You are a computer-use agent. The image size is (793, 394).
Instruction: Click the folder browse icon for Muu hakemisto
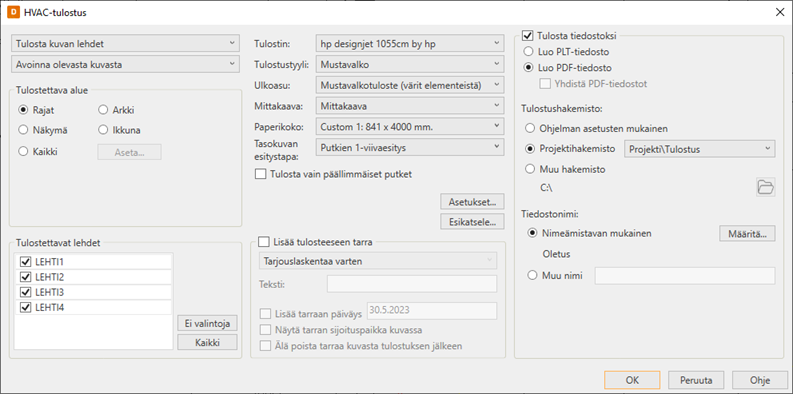click(766, 187)
